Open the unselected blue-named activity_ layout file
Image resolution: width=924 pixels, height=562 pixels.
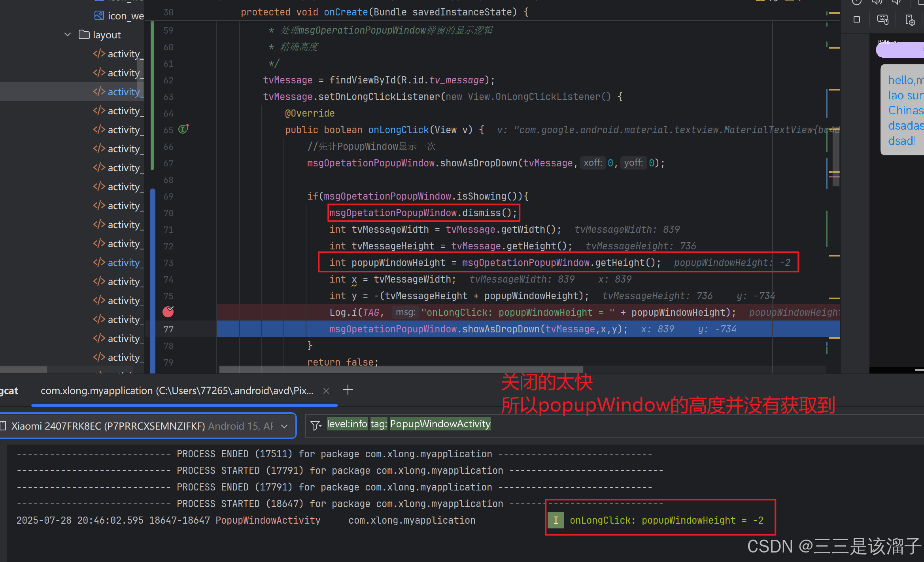pos(118,262)
